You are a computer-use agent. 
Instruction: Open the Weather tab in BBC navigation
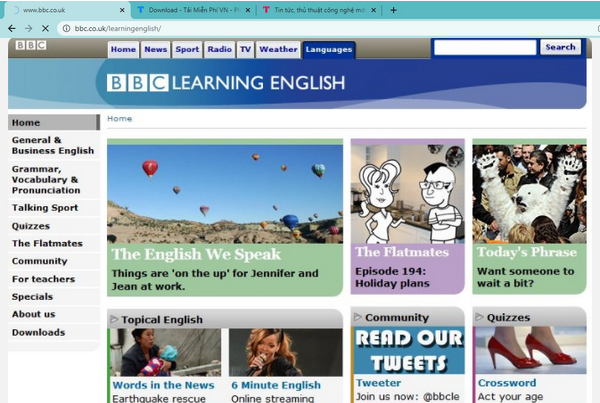[x=278, y=49]
